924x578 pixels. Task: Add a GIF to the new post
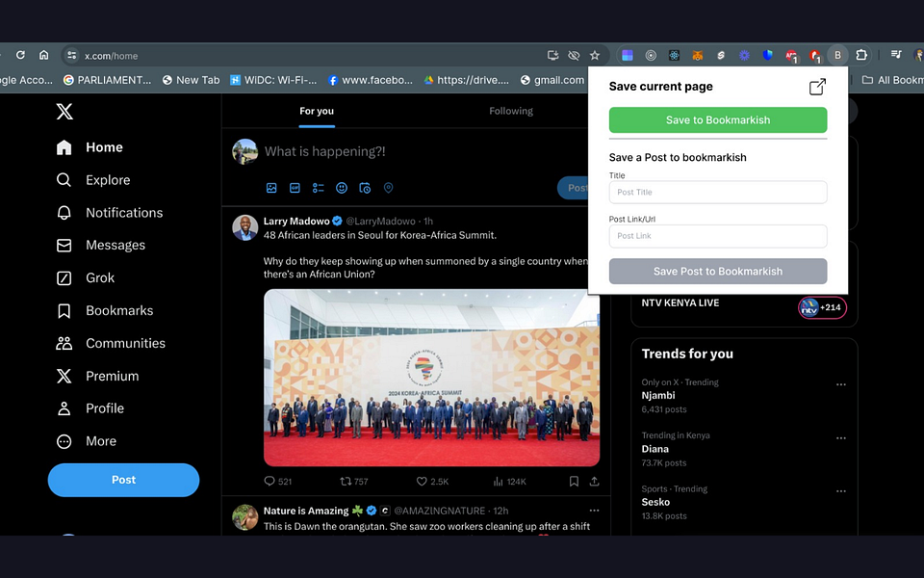pyautogui.click(x=295, y=188)
